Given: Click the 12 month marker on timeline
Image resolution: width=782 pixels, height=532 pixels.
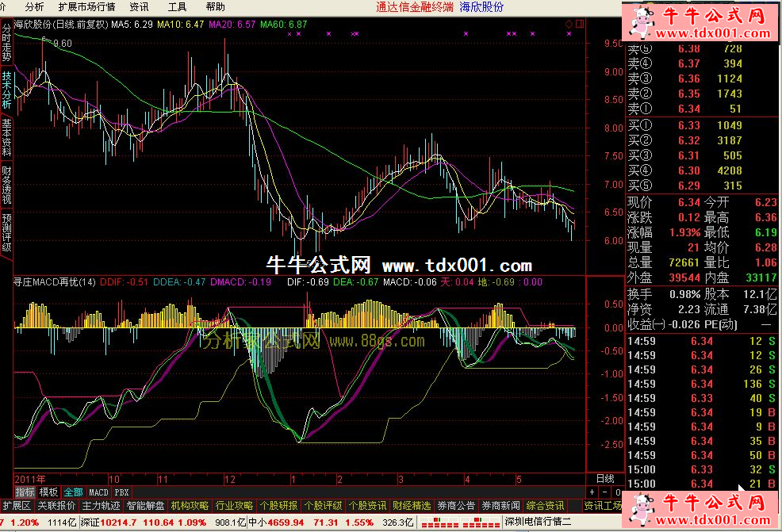Looking at the screenshot, I should 229,479.
